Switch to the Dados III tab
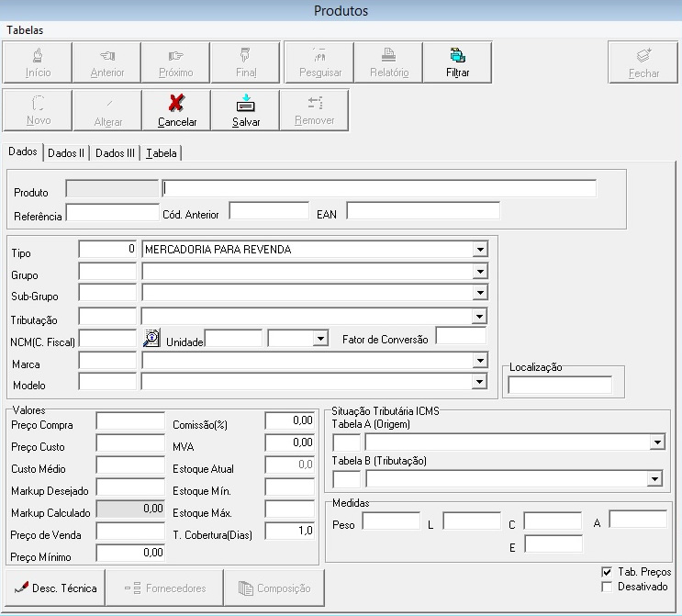Image resolution: width=682 pixels, height=616 pixels. tap(115, 153)
